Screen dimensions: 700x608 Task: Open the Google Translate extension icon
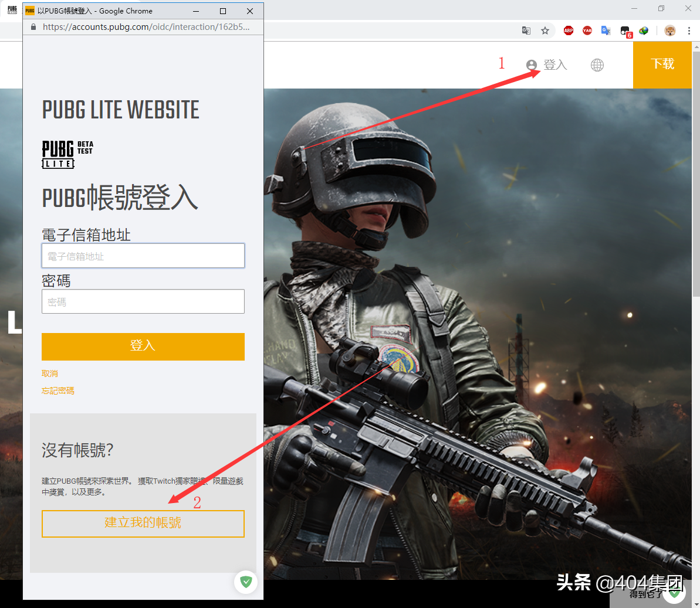coord(606,30)
